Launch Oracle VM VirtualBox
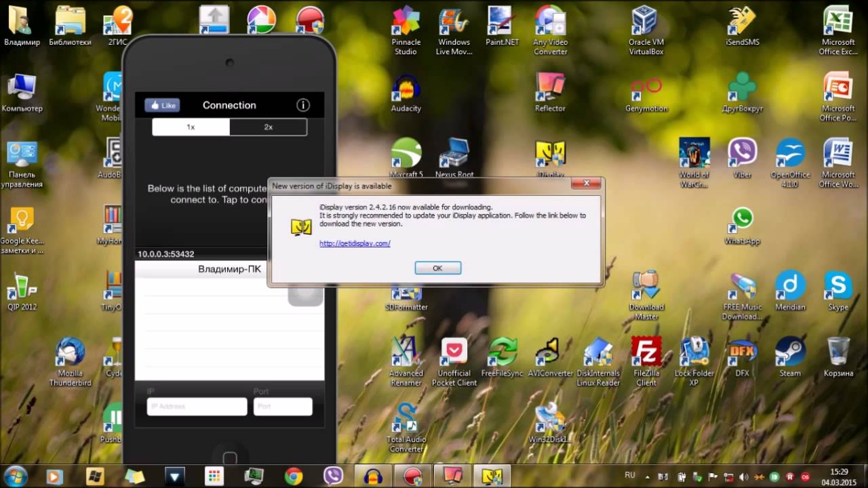This screenshot has height=488, width=868. [x=646, y=31]
